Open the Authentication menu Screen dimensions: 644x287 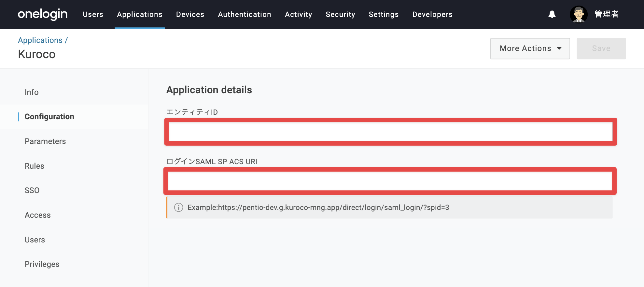point(245,14)
